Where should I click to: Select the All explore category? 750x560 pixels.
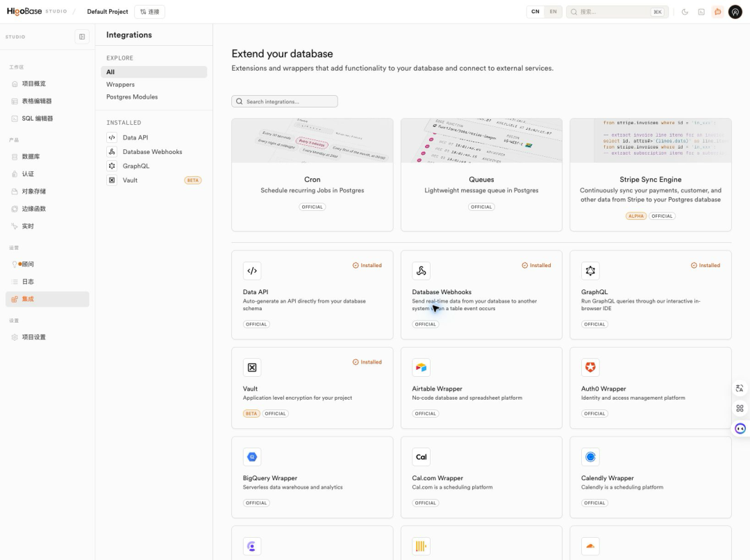tap(154, 72)
